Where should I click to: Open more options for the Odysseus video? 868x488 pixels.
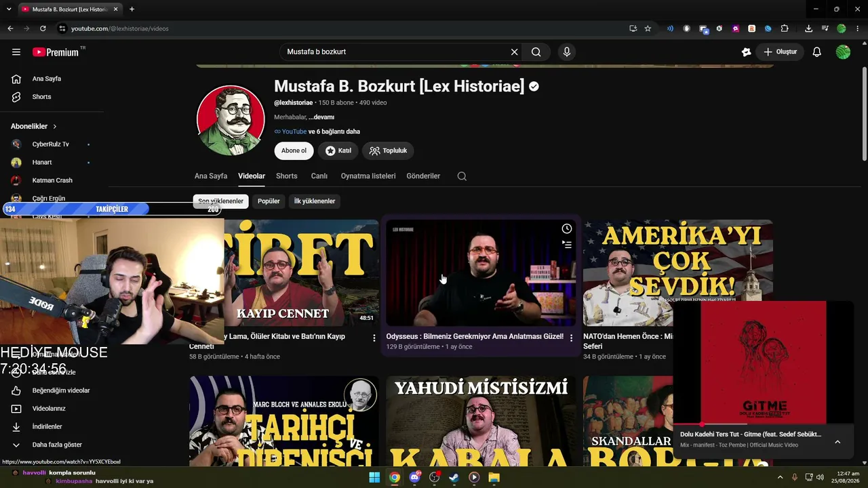[571, 338]
